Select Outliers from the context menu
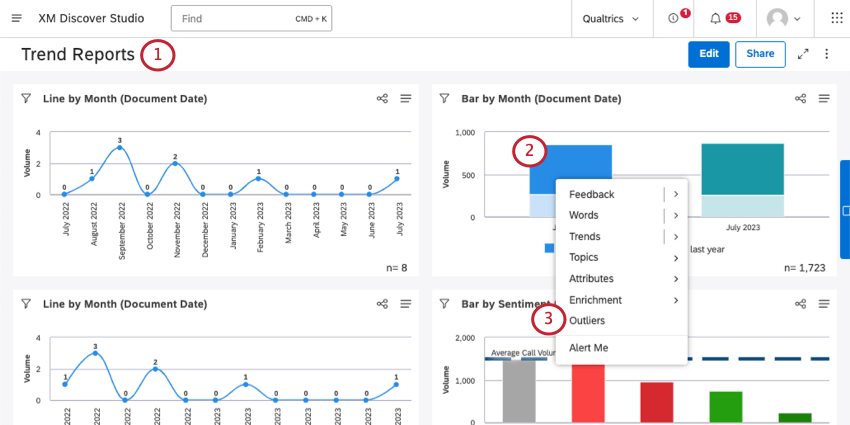The width and height of the screenshot is (850, 425). point(587,320)
